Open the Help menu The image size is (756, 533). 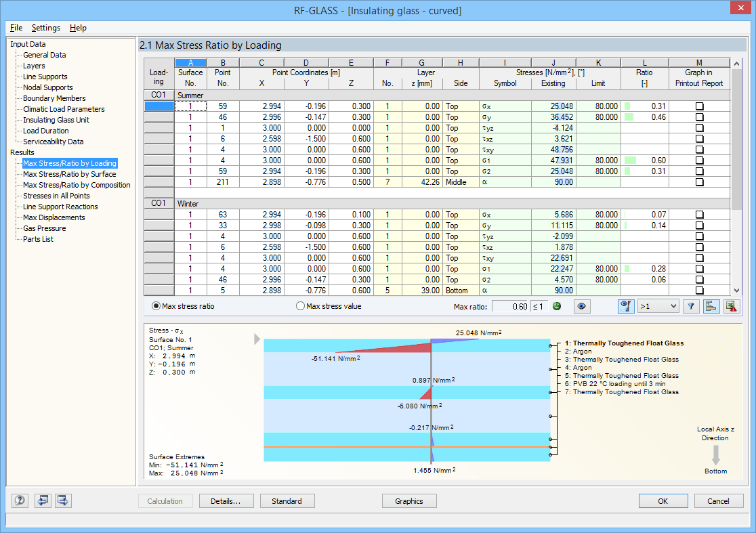78,28
